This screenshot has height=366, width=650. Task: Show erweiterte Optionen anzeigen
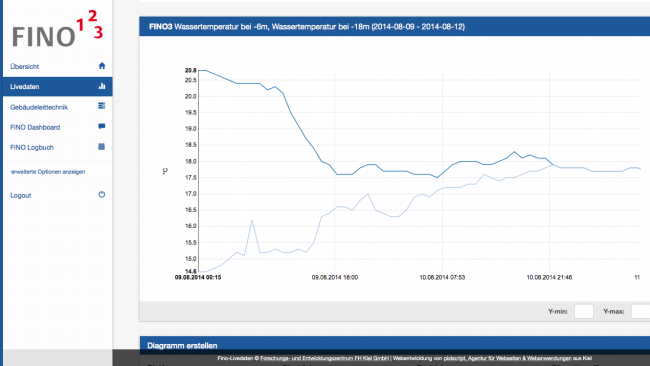(x=48, y=172)
